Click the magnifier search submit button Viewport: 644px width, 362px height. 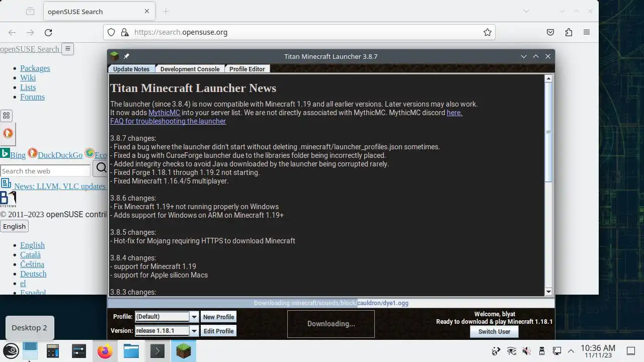(x=101, y=167)
